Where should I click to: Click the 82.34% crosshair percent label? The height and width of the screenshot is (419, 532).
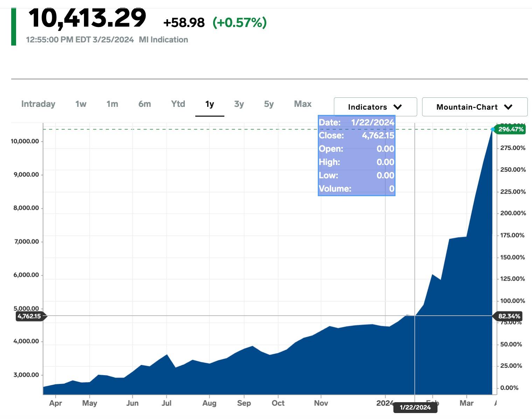(509, 316)
